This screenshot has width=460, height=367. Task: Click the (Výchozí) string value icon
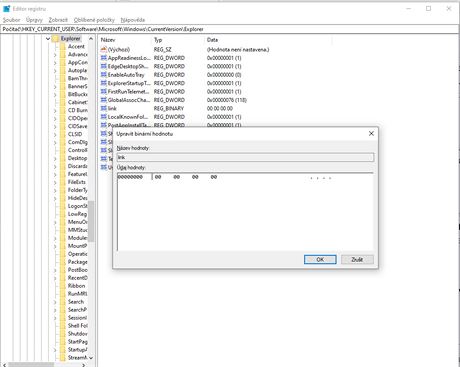[x=104, y=50]
